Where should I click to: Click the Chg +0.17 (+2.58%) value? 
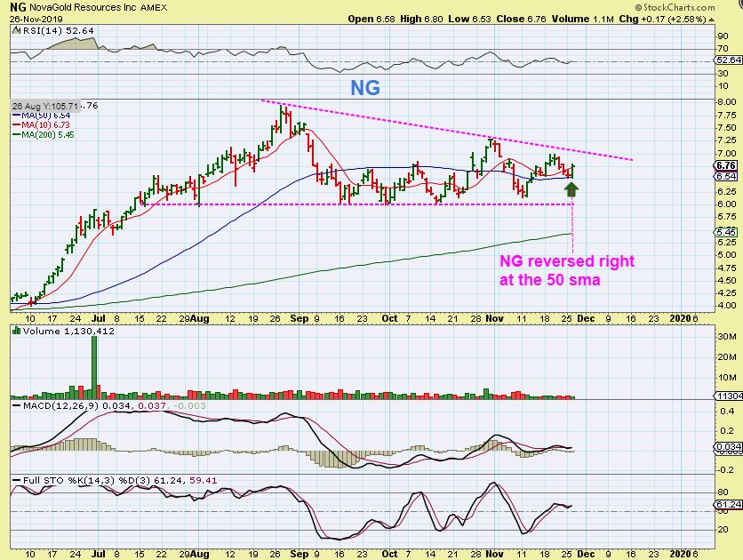pos(662,19)
